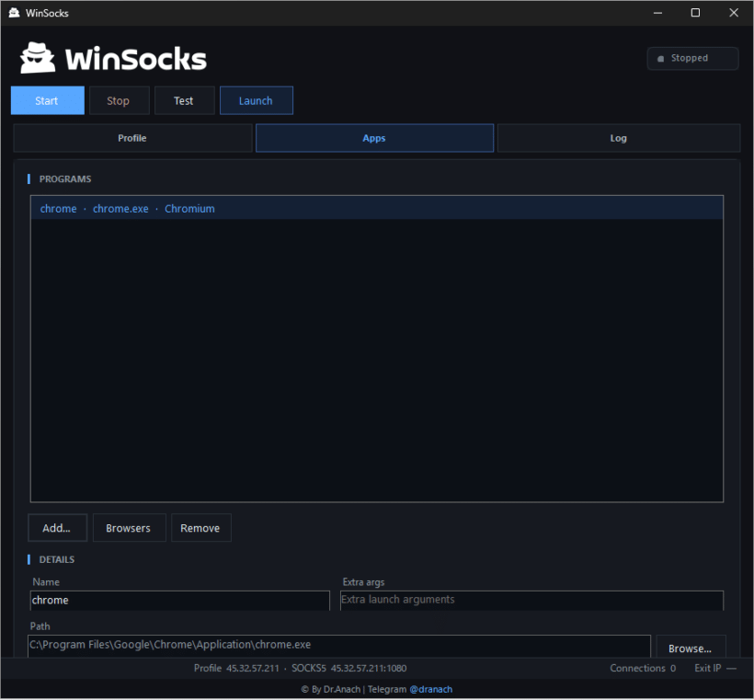Viewport: 754px width, 700px height.
Task: Open the @dranach Telegram link
Action: (431, 689)
